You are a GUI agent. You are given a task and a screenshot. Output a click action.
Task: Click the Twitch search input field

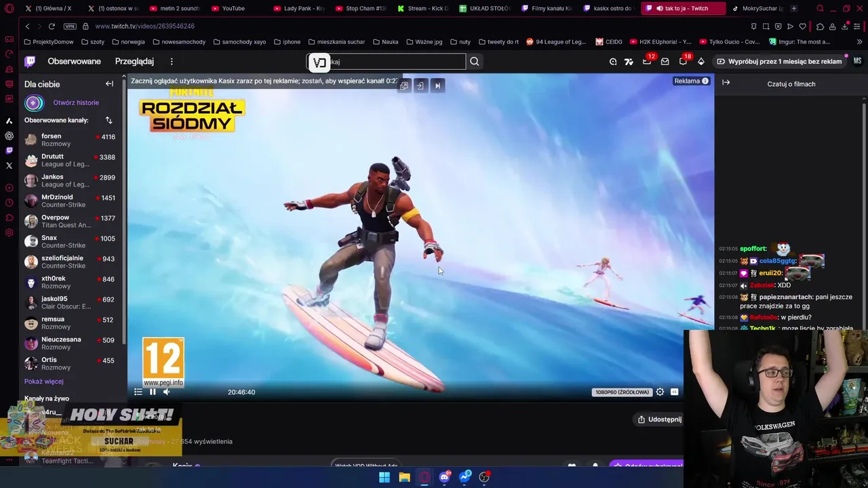coord(387,62)
